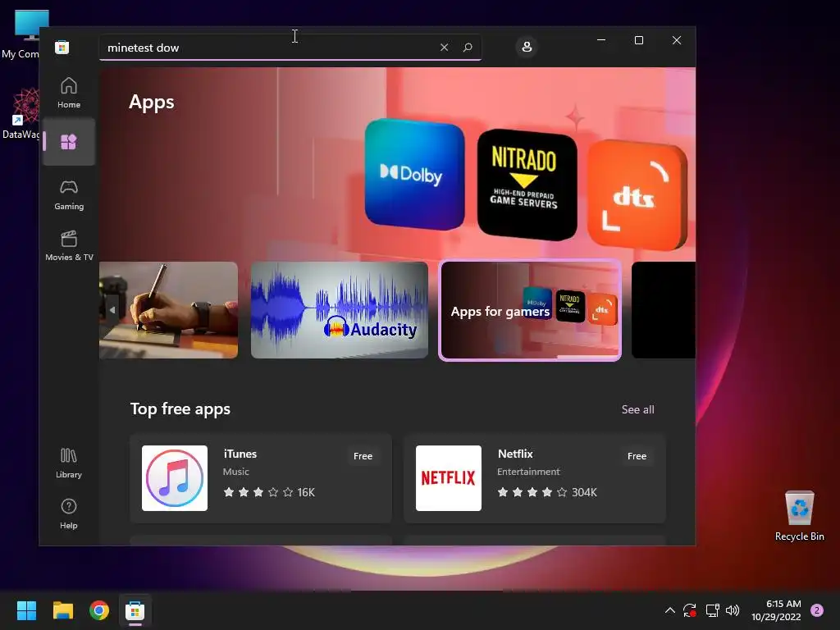Launch Google Chrome from taskbar
This screenshot has width=840, height=630.
point(99,610)
